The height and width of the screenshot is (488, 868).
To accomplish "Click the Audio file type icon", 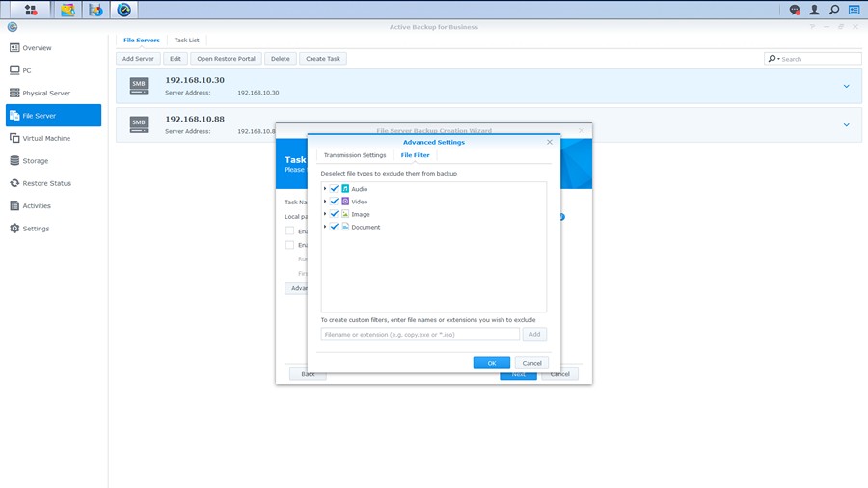I will 345,189.
